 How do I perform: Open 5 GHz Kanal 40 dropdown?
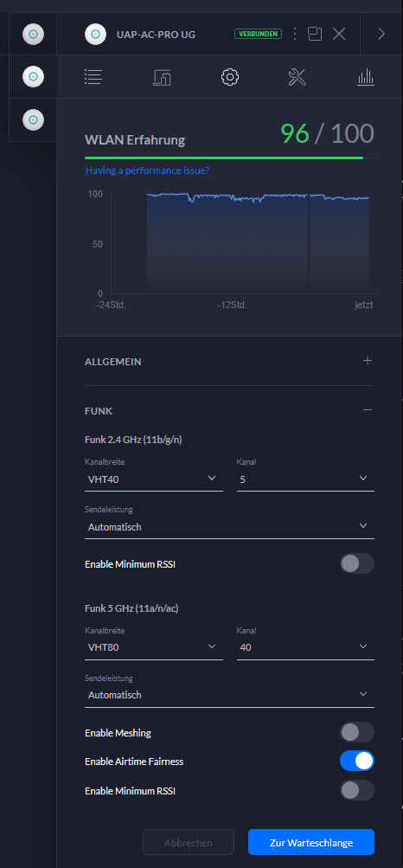305,646
